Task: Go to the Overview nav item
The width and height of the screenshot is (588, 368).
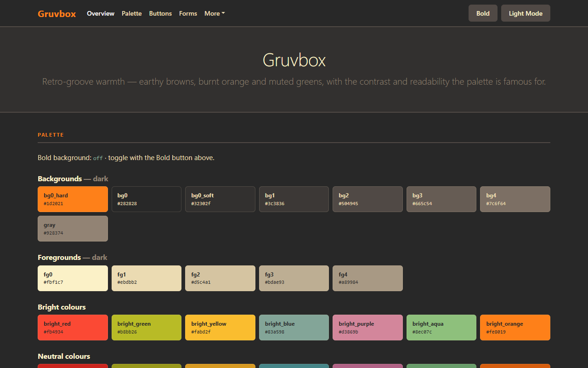Action: [x=101, y=13]
